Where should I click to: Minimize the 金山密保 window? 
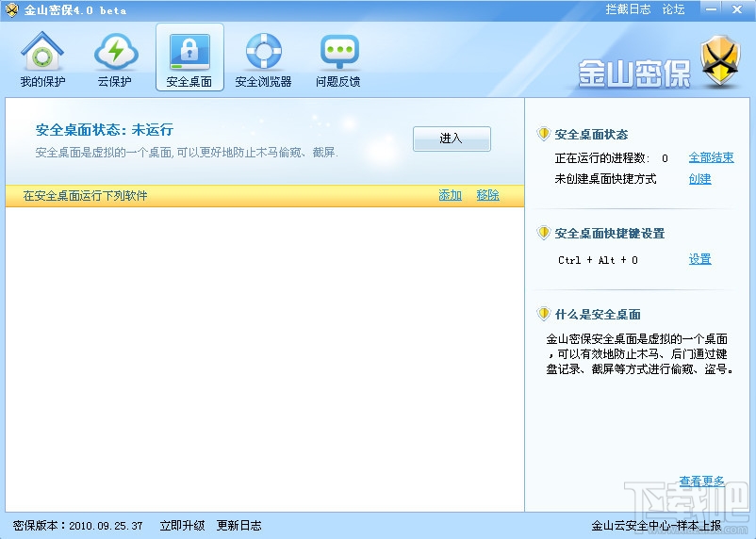711,9
